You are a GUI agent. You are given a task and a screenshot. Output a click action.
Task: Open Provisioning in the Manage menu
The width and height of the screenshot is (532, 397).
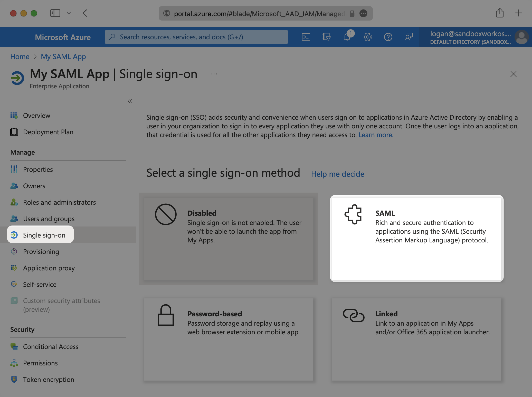[41, 252]
